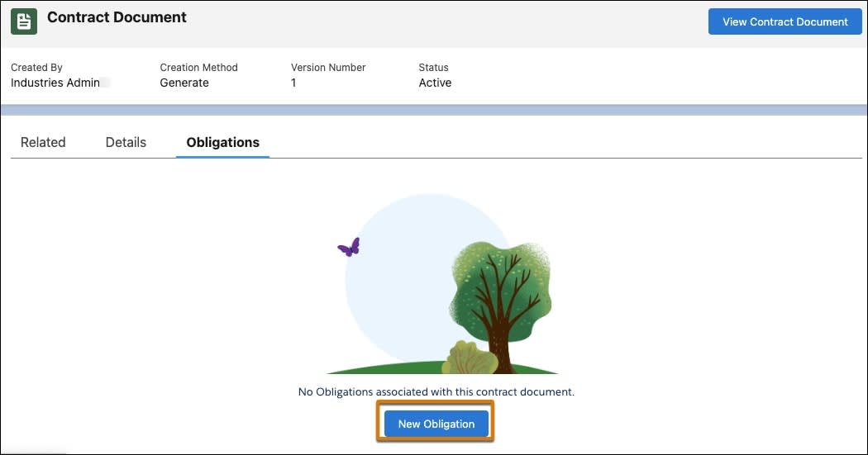Image resolution: width=868 pixels, height=455 pixels.
Task: Click the 'Status' field label
Action: pos(433,68)
